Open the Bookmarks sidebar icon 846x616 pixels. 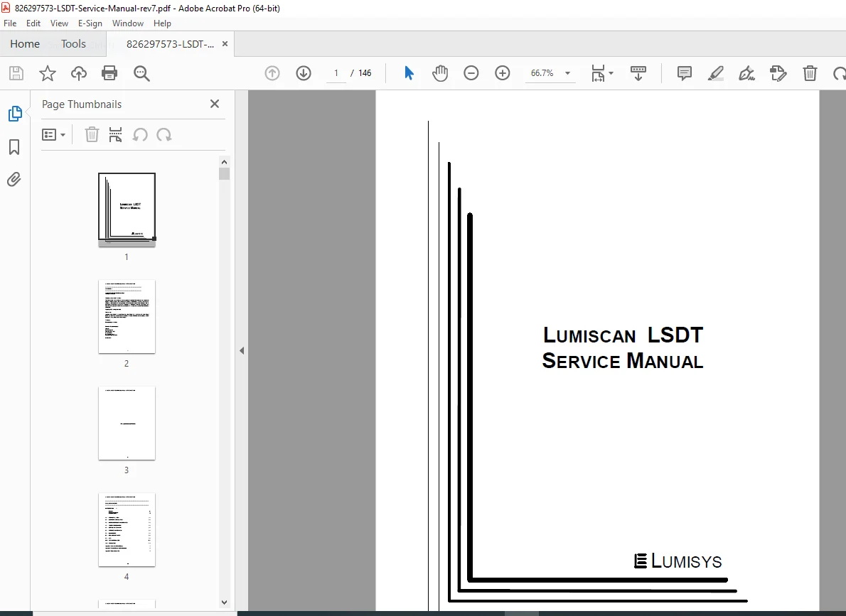click(x=14, y=147)
